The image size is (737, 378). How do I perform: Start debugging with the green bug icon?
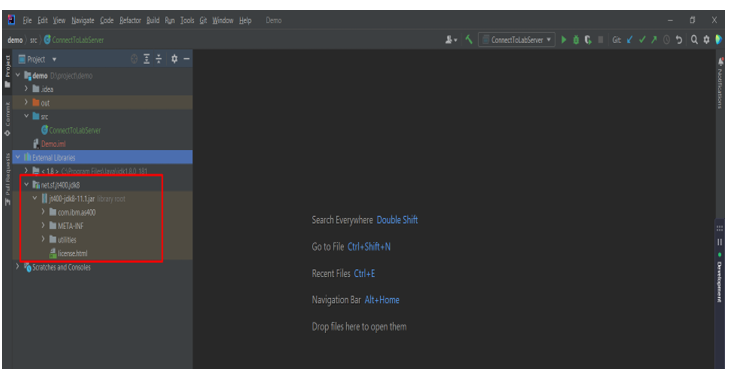(x=576, y=40)
